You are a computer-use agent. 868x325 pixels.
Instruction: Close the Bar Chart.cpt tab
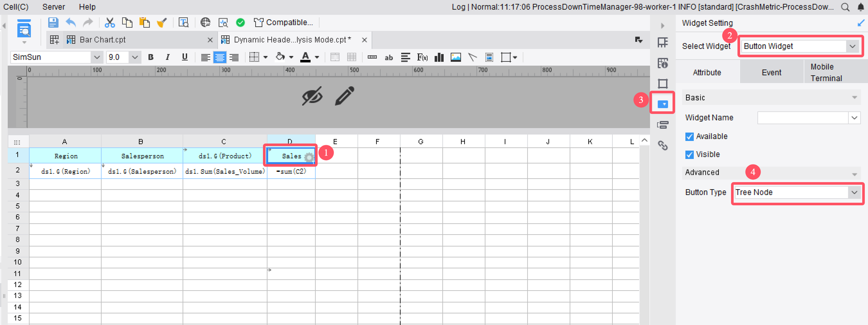point(210,40)
